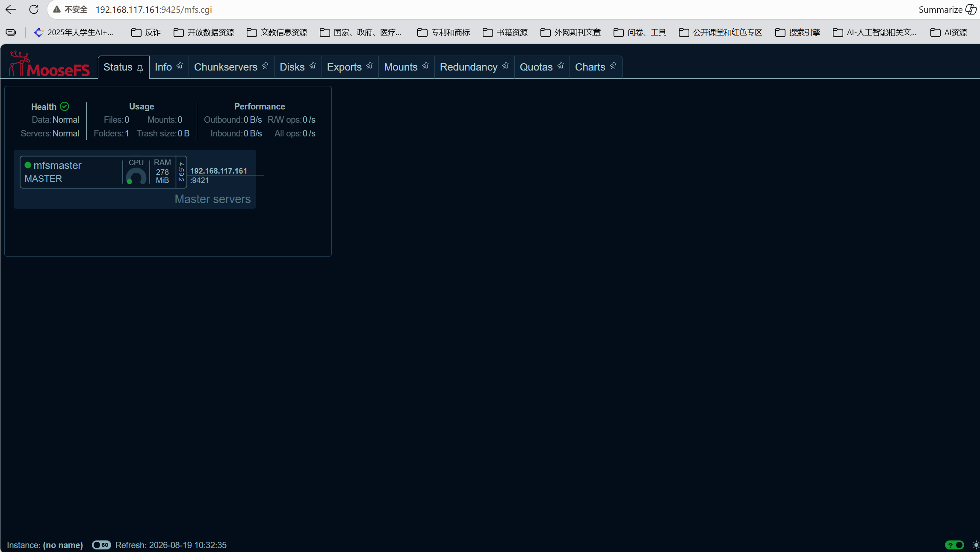Image resolution: width=980 pixels, height=552 pixels.
Task: Click the Health green checkmark icon
Action: tap(65, 106)
